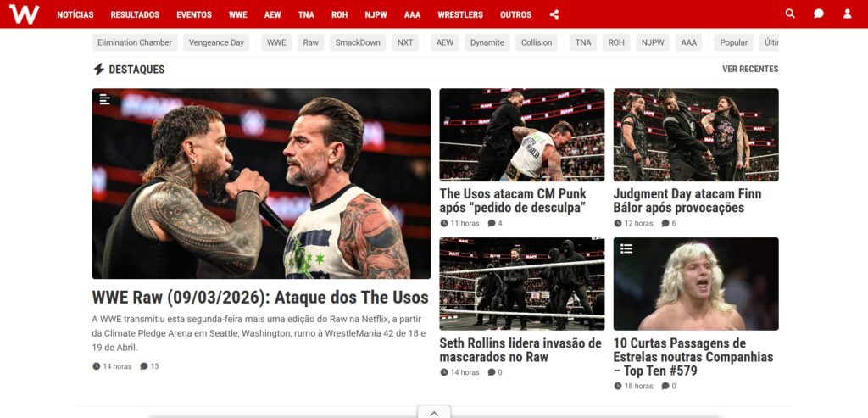The height and width of the screenshot is (418, 868).
Task: Select the SmackDown tag chip
Action: [x=358, y=42]
